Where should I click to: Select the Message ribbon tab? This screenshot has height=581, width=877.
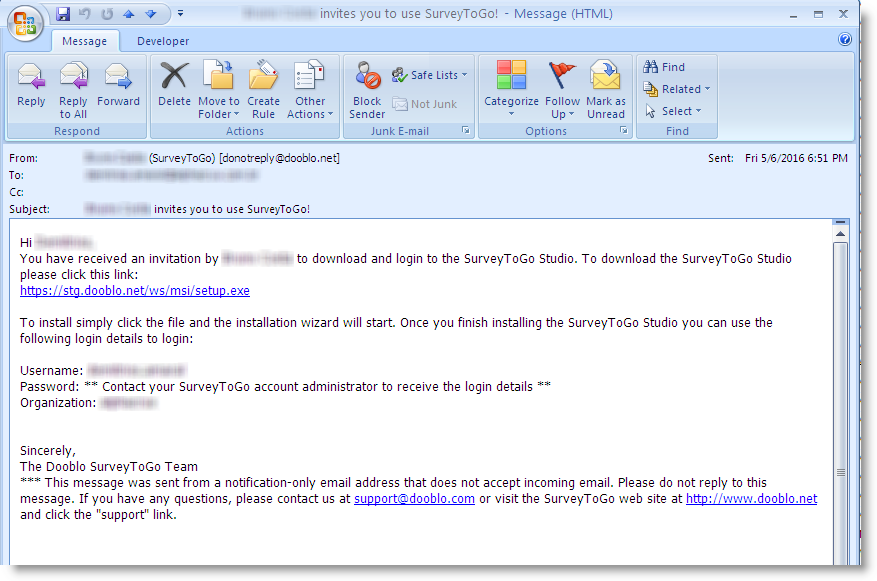[x=84, y=41]
